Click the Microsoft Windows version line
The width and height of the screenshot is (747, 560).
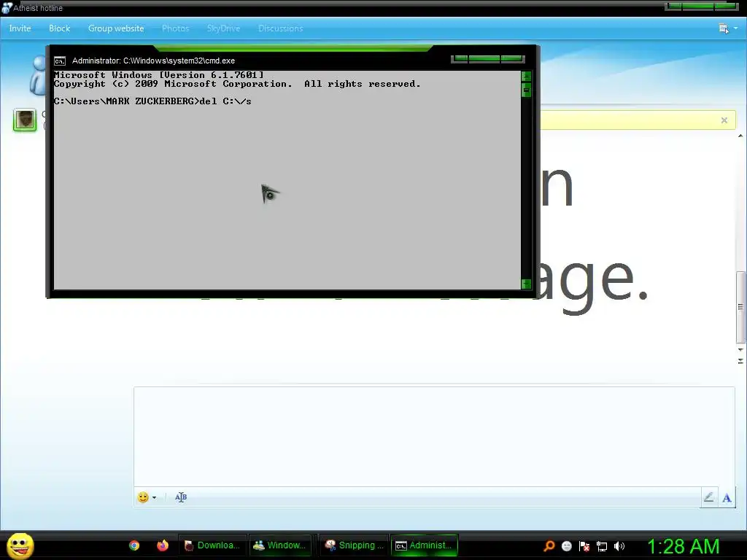158,75
